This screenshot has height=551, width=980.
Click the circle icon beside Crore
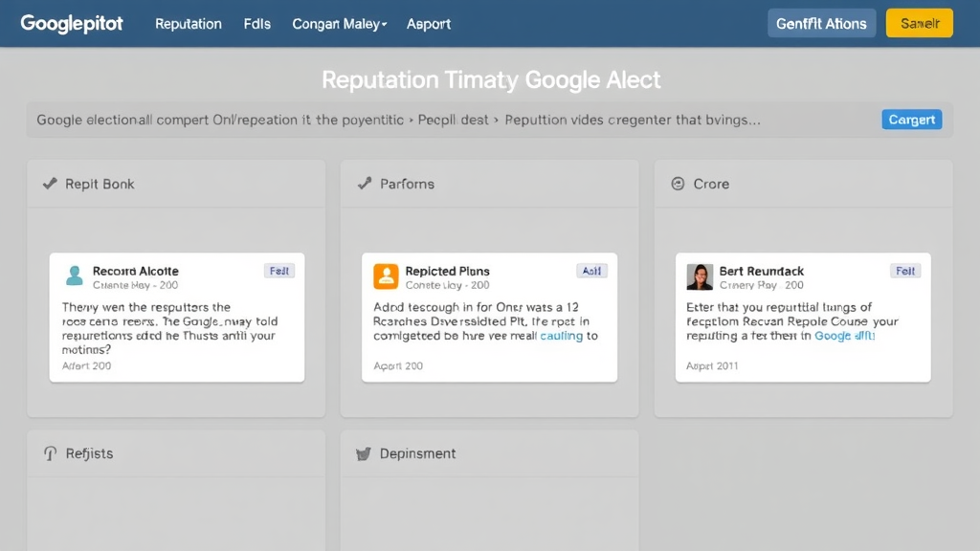[x=679, y=184]
